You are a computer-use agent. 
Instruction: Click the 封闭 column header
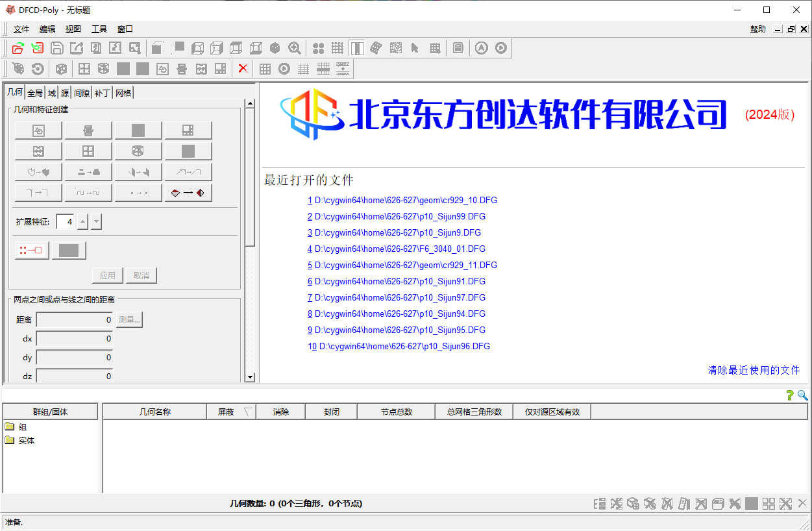[x=332, y=412]
